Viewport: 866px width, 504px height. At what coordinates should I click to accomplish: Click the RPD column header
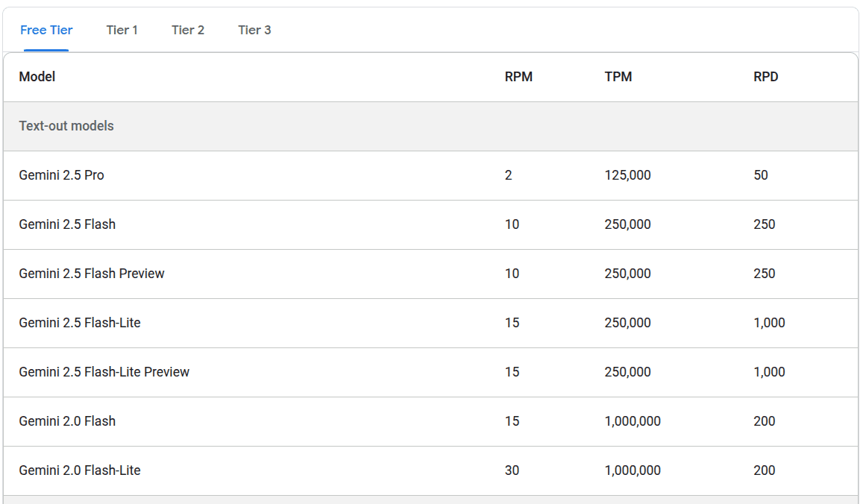pos(765,77)
